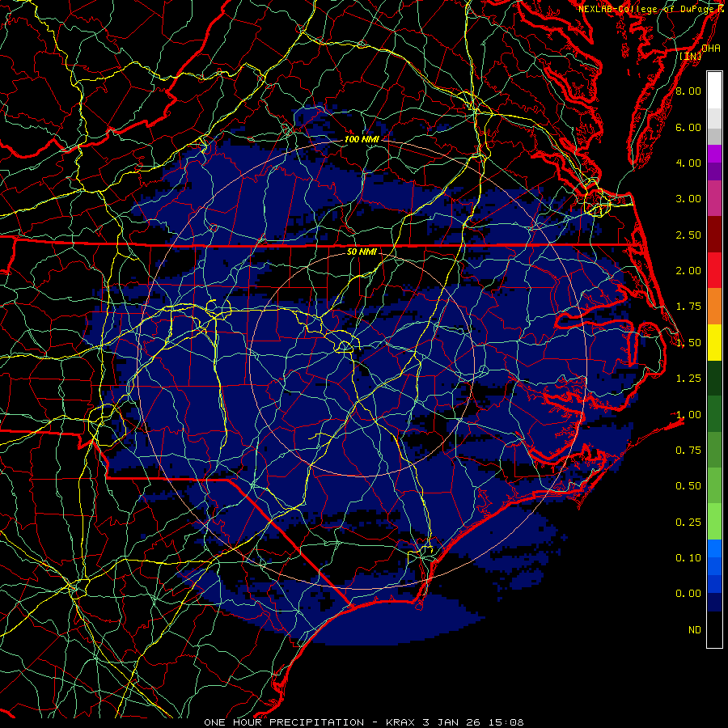
Task: Pick the light green swatch beside 0.25
Action: click(x=714, y=523)
